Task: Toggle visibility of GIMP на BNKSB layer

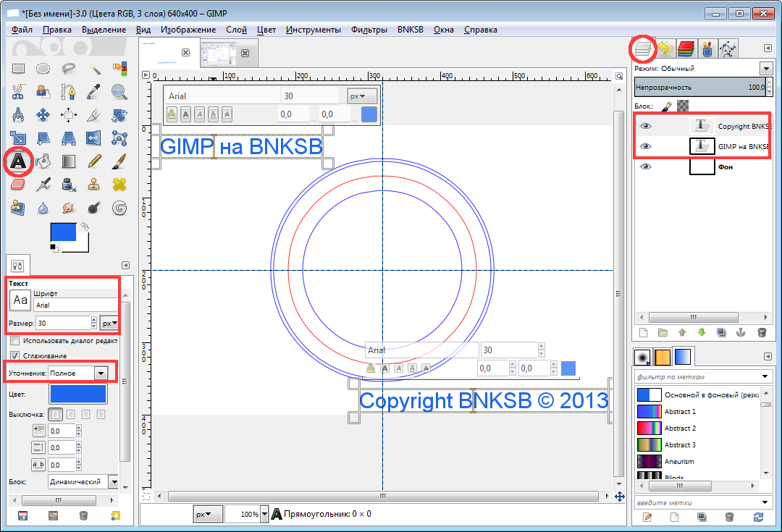Action: pyautogui.click(x=646, y=146)
